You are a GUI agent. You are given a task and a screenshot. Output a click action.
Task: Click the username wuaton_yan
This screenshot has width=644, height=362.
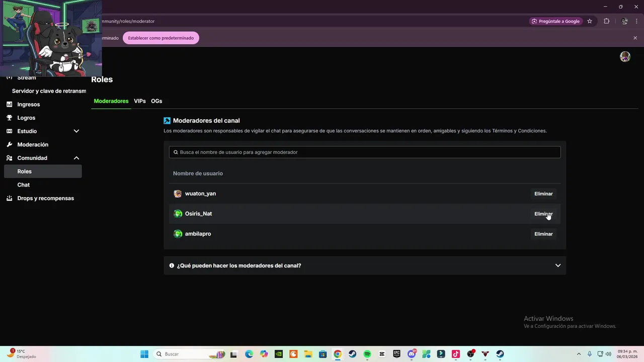point(200,194)
